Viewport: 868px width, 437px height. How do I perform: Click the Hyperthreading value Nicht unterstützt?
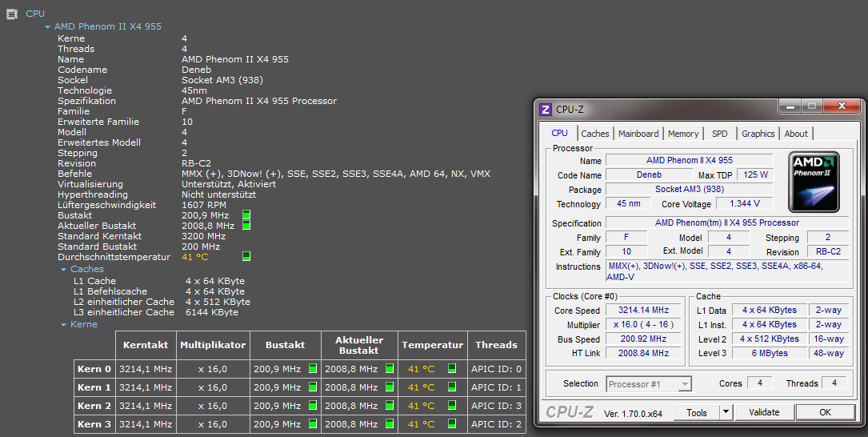pos(218,194)
